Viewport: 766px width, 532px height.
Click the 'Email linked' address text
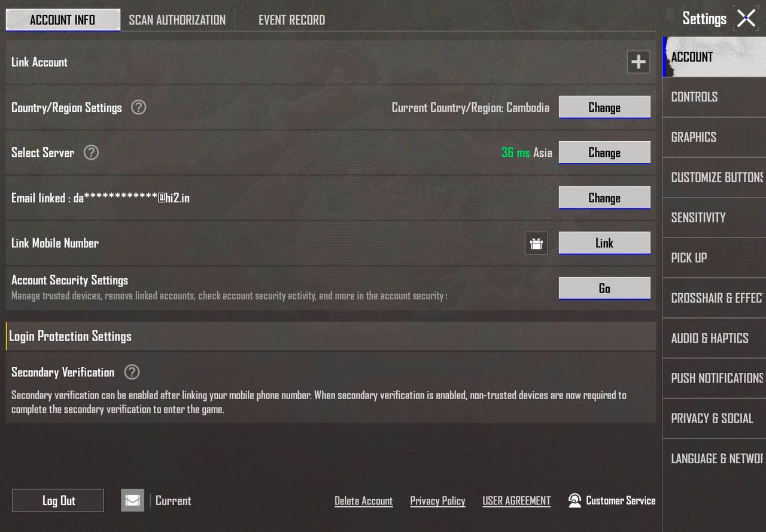101,198
